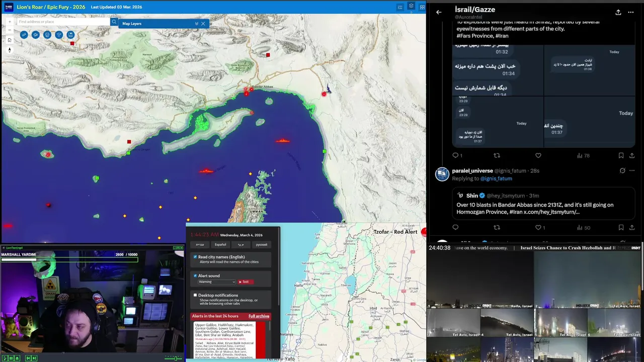Open the share map tool
The width and height of the screenshot is (644, 362).
pos(59,35)
